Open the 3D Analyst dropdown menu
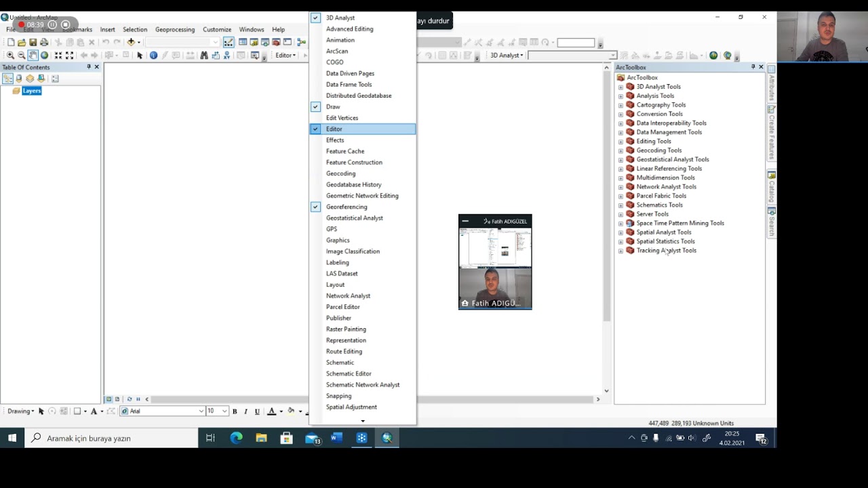Screen dimensions: 868x488 tap(507, 56)
